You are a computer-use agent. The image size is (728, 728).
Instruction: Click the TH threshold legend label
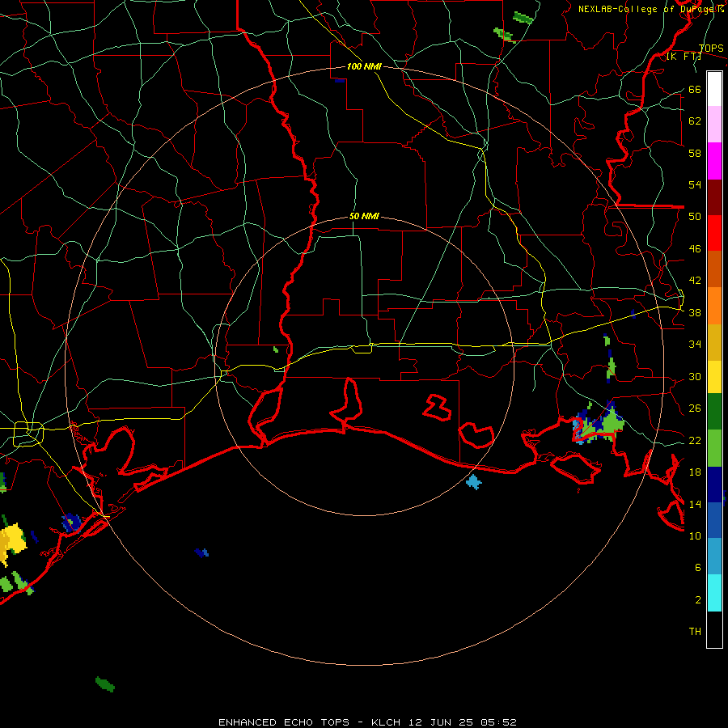695,632
